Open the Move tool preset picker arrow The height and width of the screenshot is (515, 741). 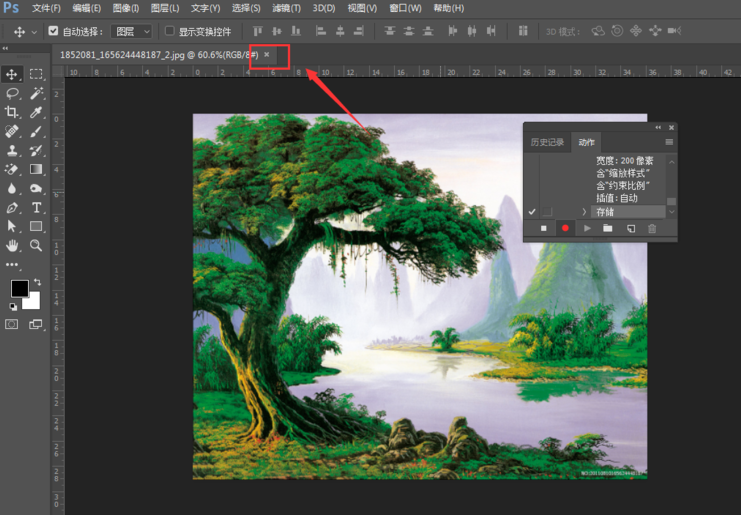34,32
